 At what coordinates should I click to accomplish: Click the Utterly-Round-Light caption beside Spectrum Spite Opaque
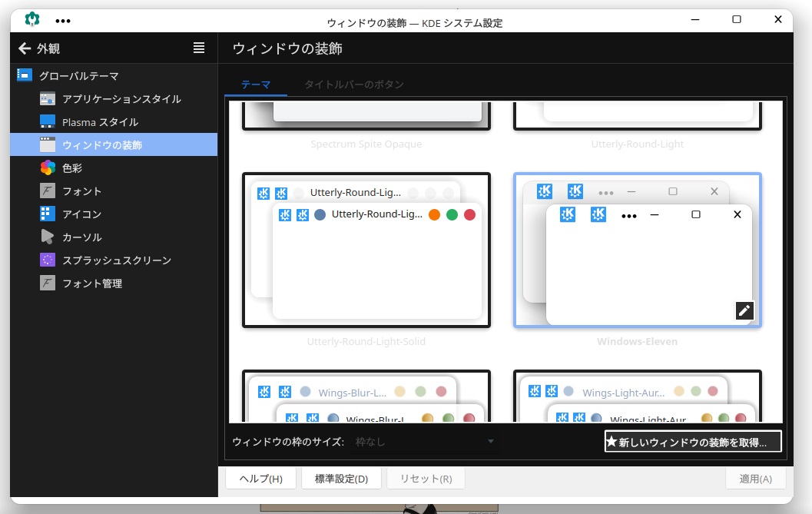[638, 144]
